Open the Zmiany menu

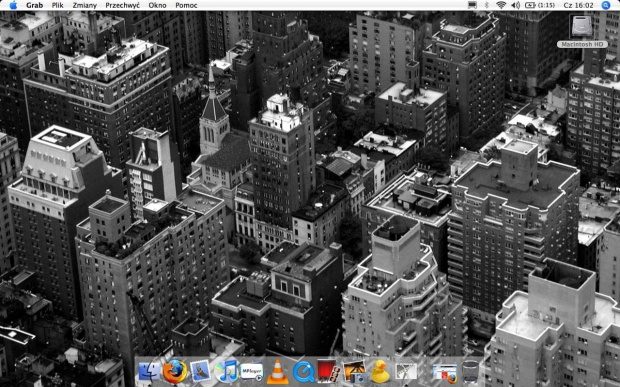85,5
